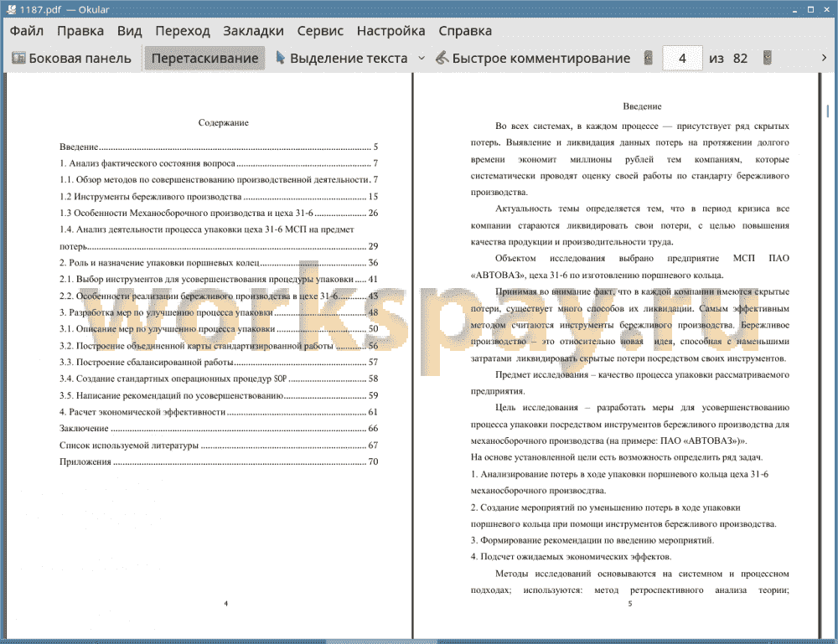
Task: Click contents entry '3.5. Написание рекомендаций по усовершенствованию'
Action: (219, 395)
